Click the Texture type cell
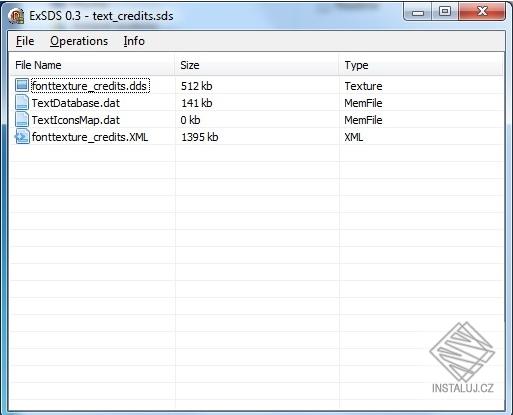The height and width of the screenshot is (415, 513). click(x=363, y=86)
